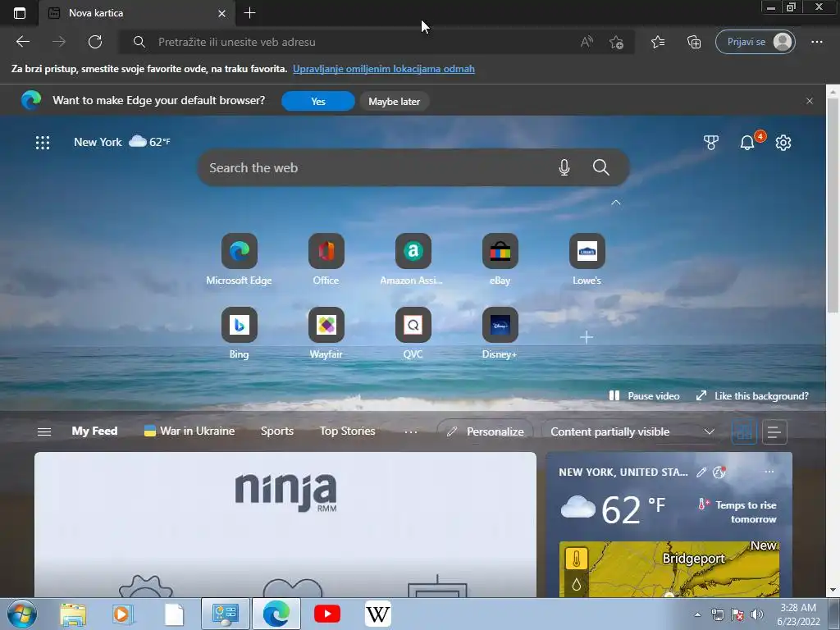
Task: Click the volume speaker tray icon
Action: tap(757, 614)
